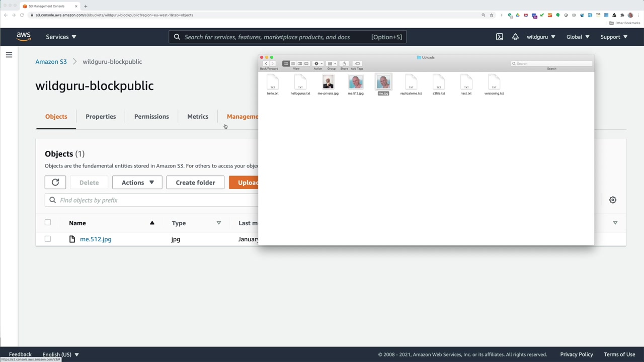Open the Amazon S3 breadcrumb link
The height and width of the screenshot is (362, 644).
tap(51, 62)
